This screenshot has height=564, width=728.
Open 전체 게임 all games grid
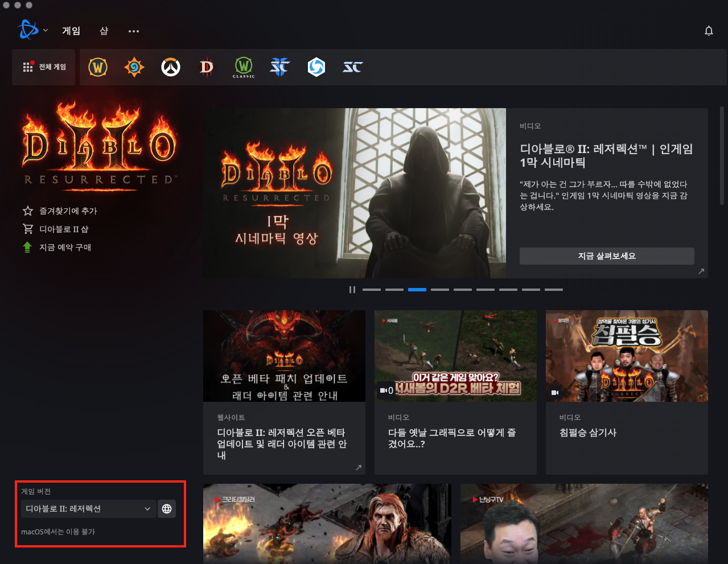click(44, 67)
